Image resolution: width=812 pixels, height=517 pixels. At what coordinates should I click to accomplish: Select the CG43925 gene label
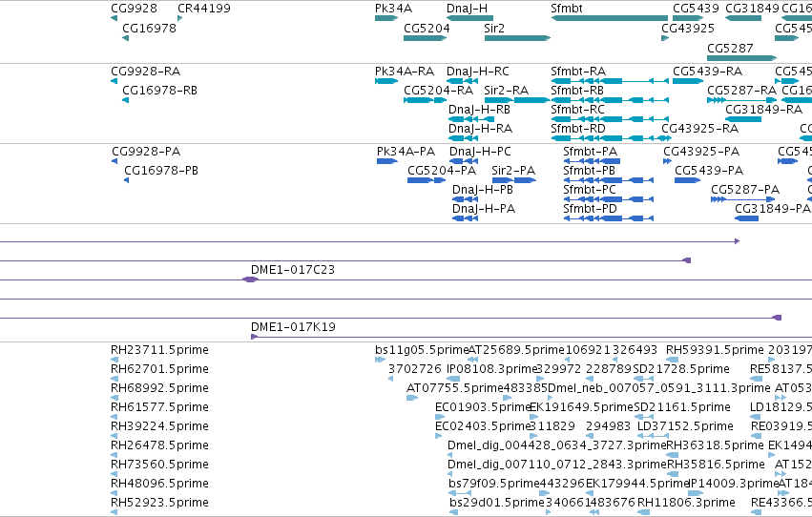coord(688,28)
